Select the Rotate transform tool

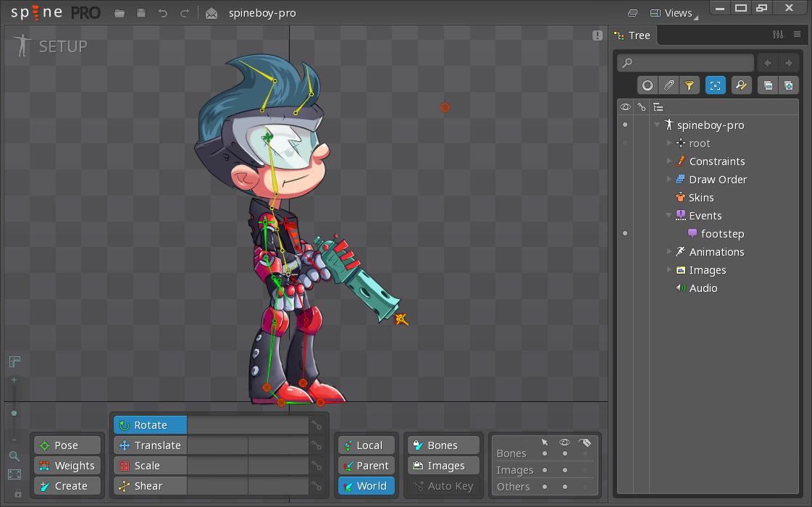150,425
